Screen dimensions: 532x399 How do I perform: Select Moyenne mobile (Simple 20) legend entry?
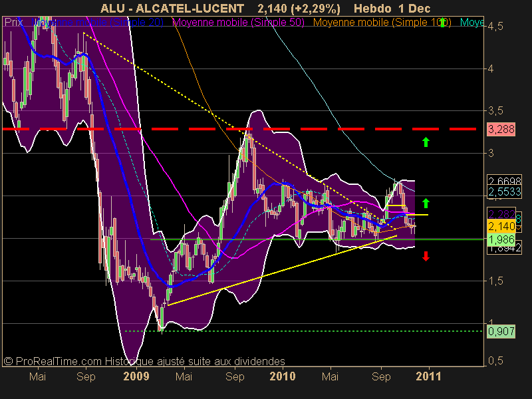pyautogui.click(x=97, y=23)
